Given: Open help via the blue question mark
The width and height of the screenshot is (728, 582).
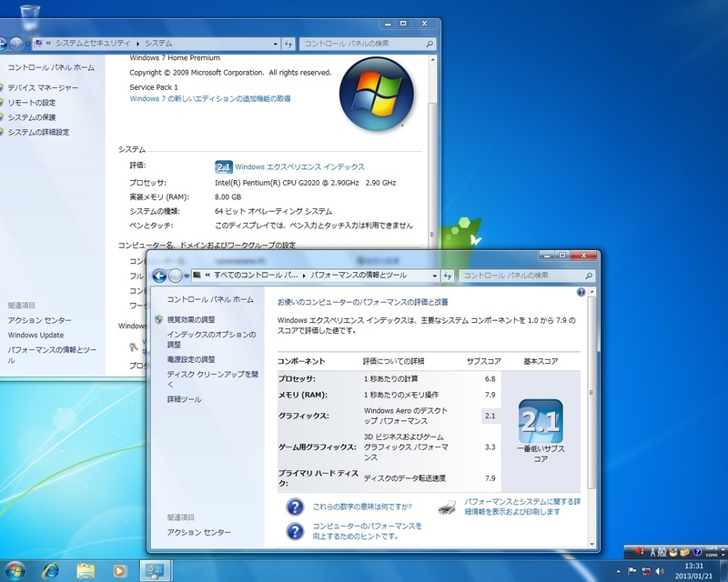Looking at the screenshot, I should click(x=581, y=292).
